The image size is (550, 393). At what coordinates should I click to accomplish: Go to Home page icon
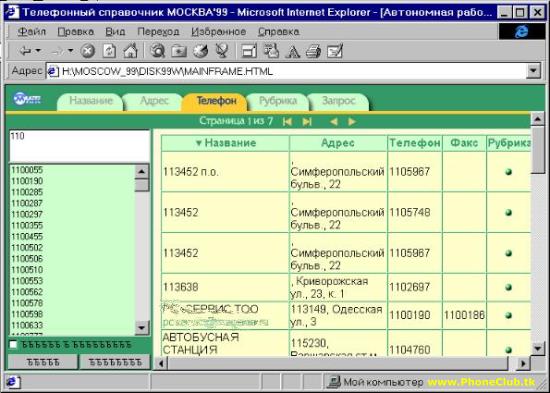point(130,51)
